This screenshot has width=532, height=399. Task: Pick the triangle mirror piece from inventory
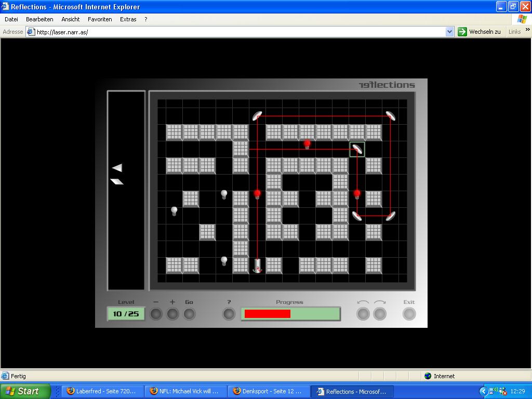[117, 168]
